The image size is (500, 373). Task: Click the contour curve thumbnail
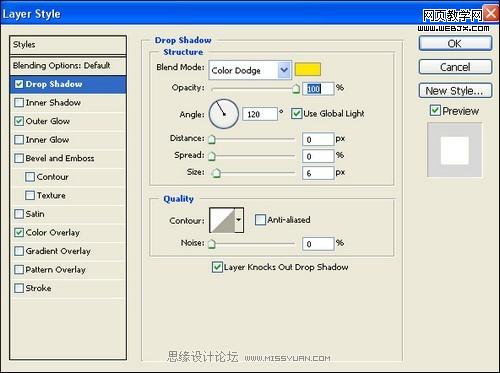point(222,220)
